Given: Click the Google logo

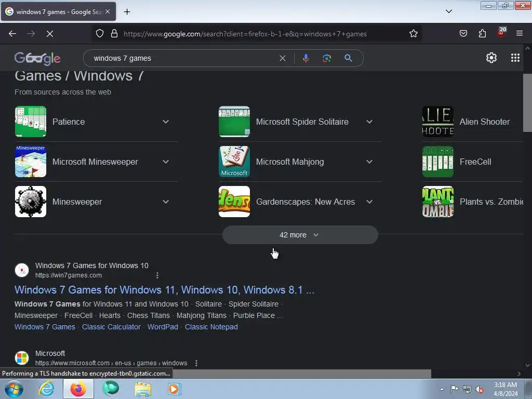Looking at the screenshot, I should pyautogui.click(x=37, y=58).
